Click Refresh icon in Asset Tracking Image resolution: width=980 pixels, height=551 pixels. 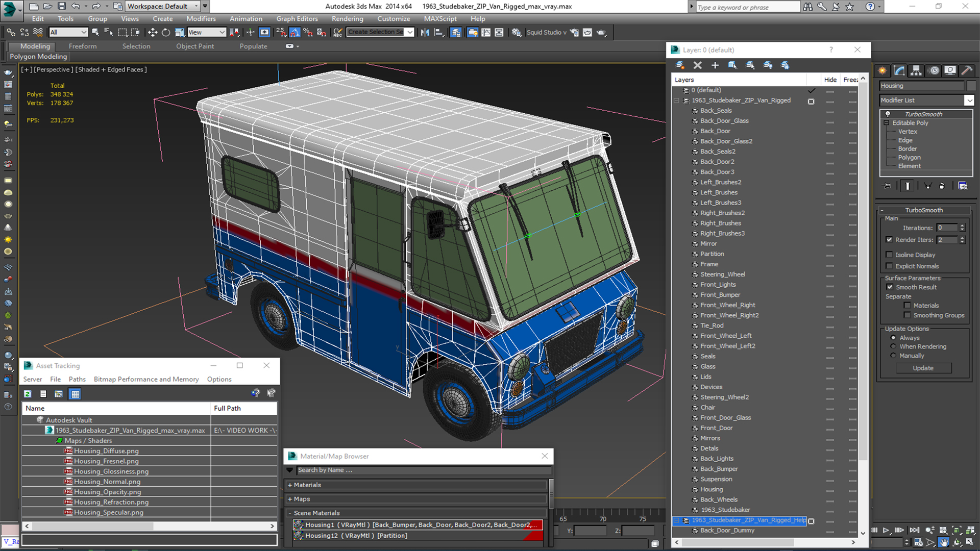click(x=28, y=394)
